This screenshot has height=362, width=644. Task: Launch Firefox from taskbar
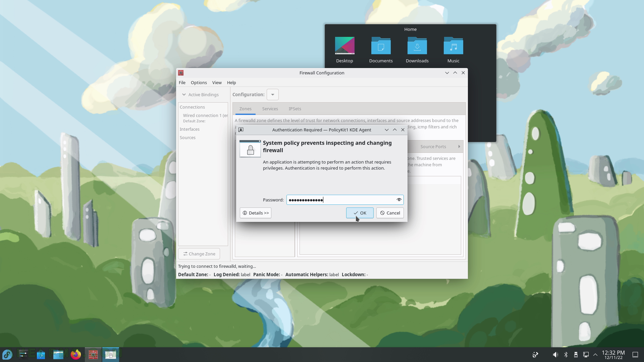(x=76, y=354)
